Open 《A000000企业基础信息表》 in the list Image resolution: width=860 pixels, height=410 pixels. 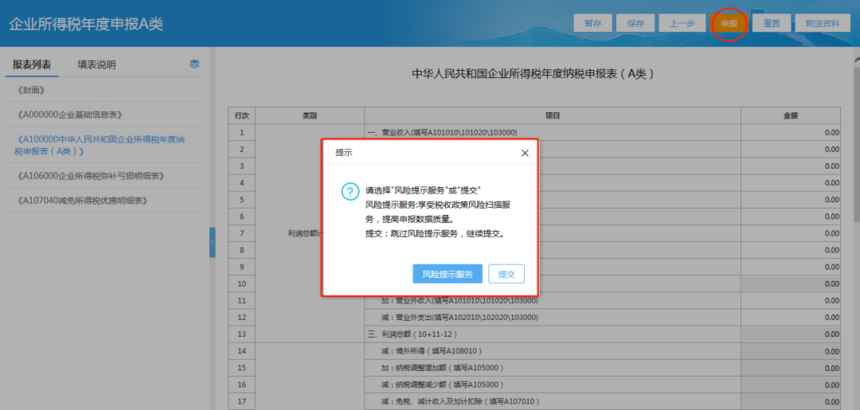(69, 115)
